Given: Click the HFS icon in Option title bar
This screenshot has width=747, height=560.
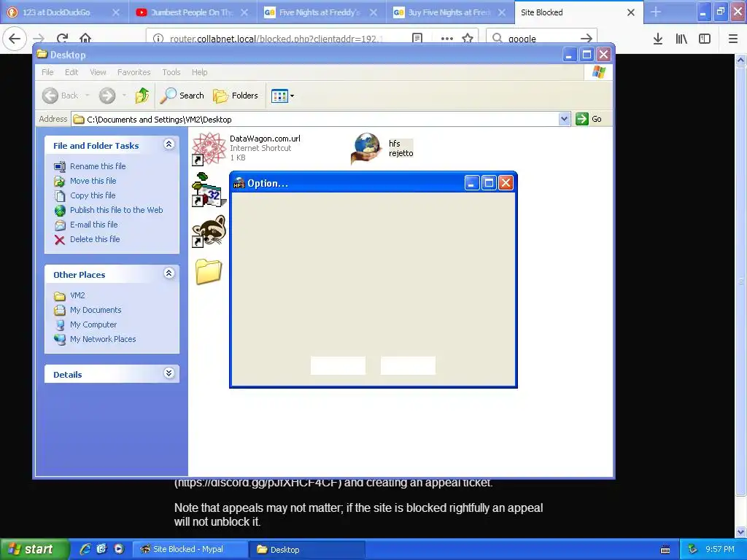Looking at the screenshot, I should (x=239, y=183).
